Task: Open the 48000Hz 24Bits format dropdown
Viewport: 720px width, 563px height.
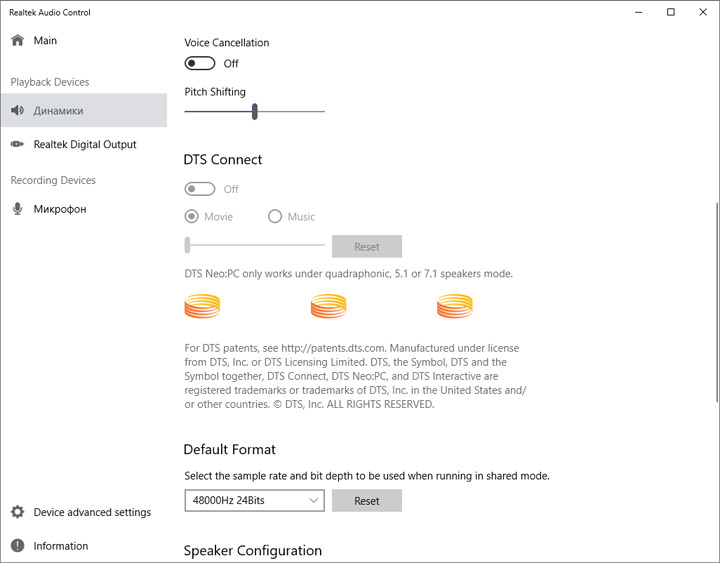Action: tap(254, 500)
